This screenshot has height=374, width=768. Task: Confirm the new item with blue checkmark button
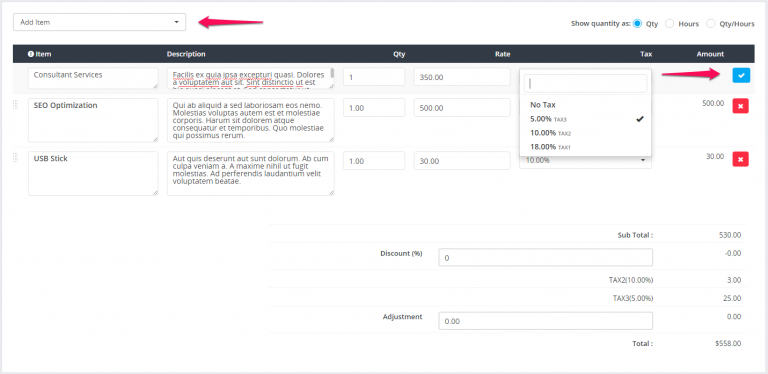click(x=741, y=75)
